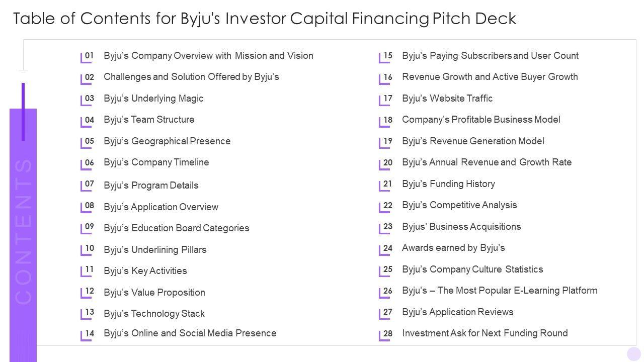The height and width of the screenshot is (362, 644).
Task: Select Company's Profitable Business Model
Action: [x=481, y=120]
